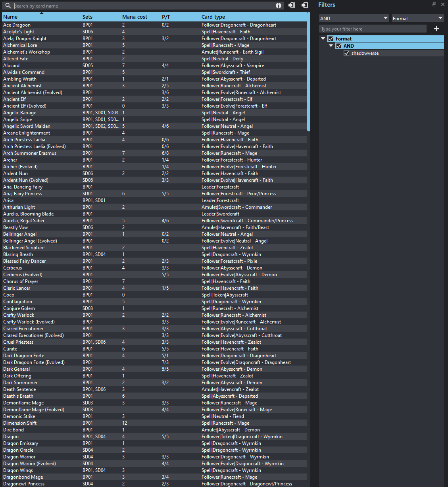Collapse the Format tree node
The image size is (448, 487).
323,38
